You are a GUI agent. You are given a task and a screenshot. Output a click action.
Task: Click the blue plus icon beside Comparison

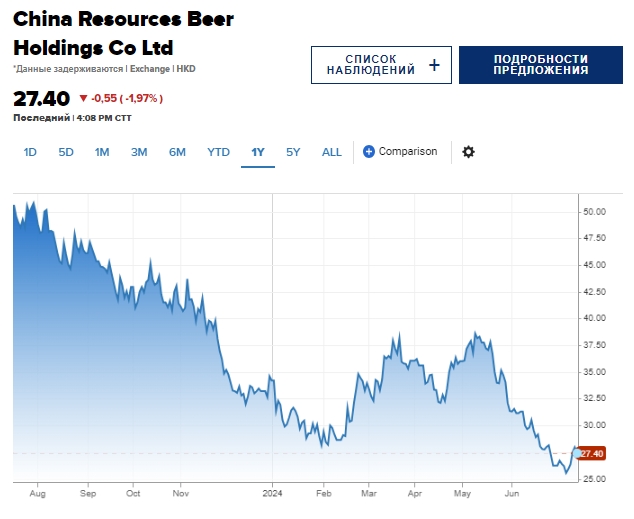click(369, 152)
